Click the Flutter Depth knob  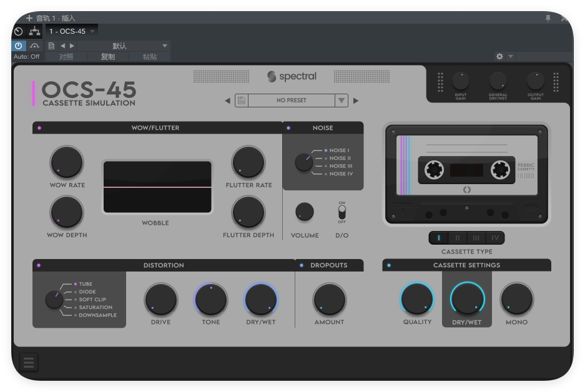pyautogui.click(x=248, y=212)
